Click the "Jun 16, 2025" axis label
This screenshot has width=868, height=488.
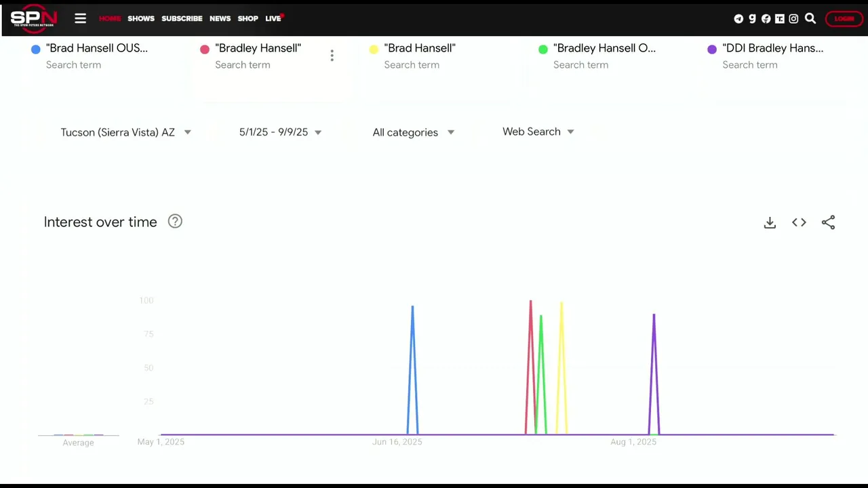pyautogui.click(x=397, y=442)
